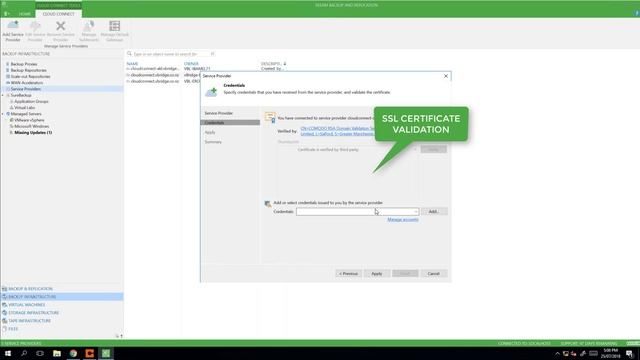Open Backup Infrastructure view
The height and width of the screenshot is (360, 640).
point(61,297)
